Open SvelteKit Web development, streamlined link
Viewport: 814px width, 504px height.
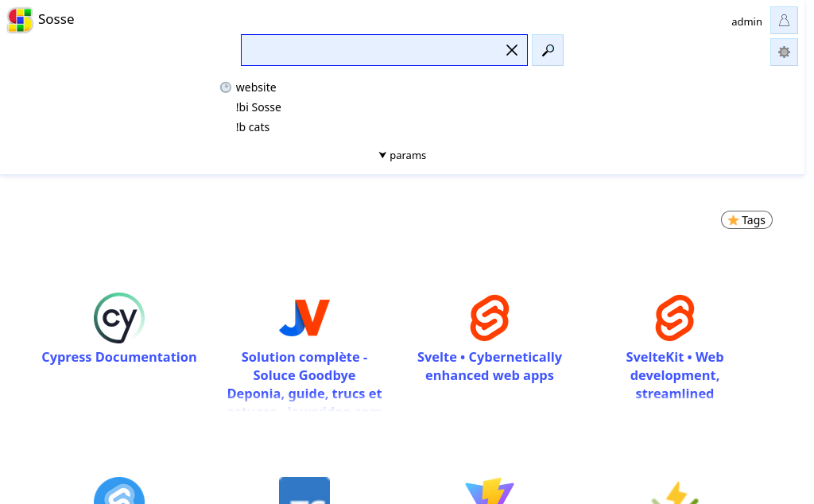pos(675,375)
